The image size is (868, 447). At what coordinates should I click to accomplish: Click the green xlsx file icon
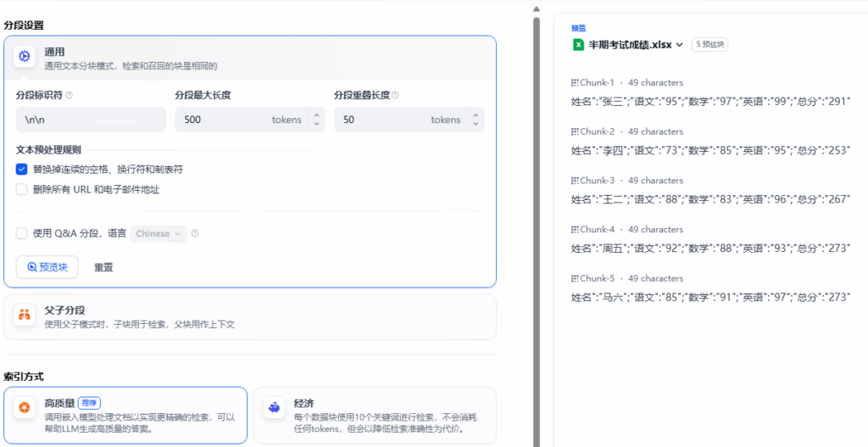tap(578, 44)
